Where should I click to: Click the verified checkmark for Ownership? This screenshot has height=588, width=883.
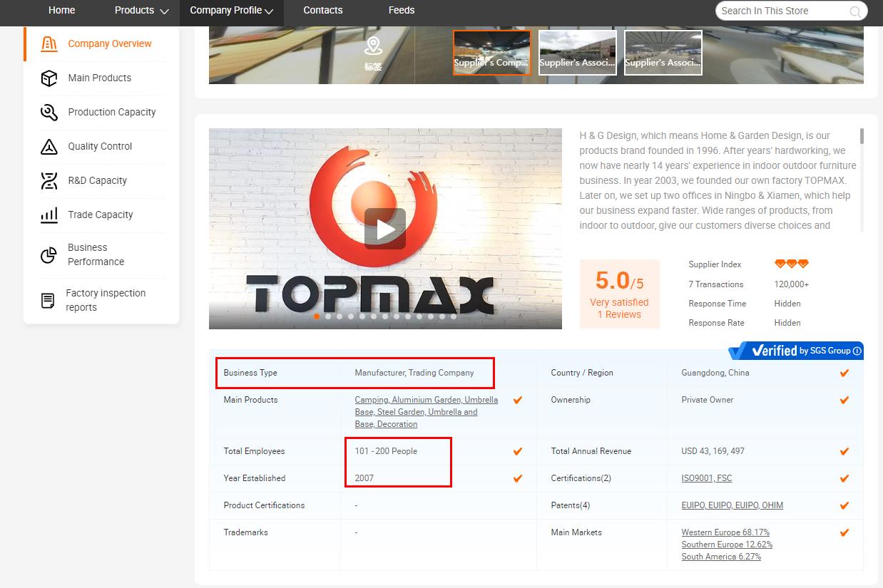[844, 400]
